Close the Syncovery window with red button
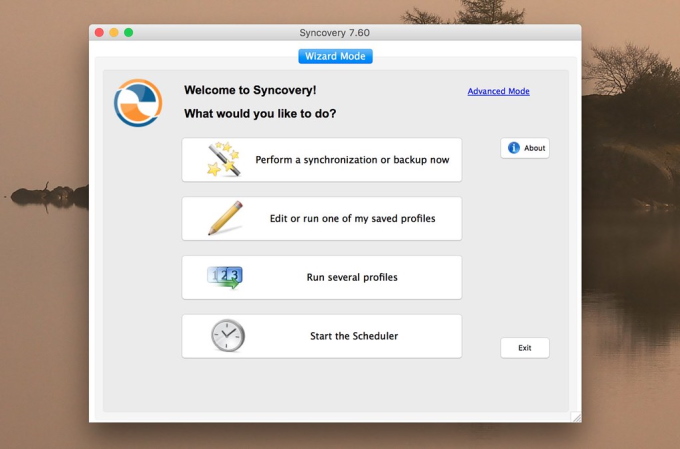Screen dimensions: 680x449 pos(99,33)
